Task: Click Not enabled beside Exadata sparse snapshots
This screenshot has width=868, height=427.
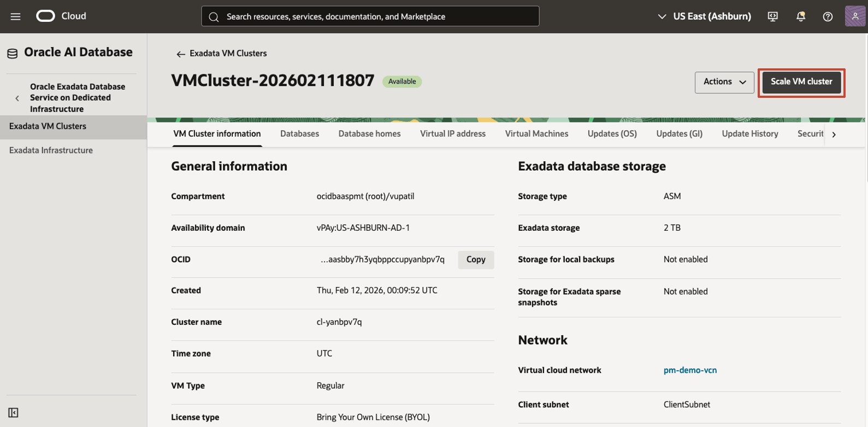Action: tap(686, 292)
